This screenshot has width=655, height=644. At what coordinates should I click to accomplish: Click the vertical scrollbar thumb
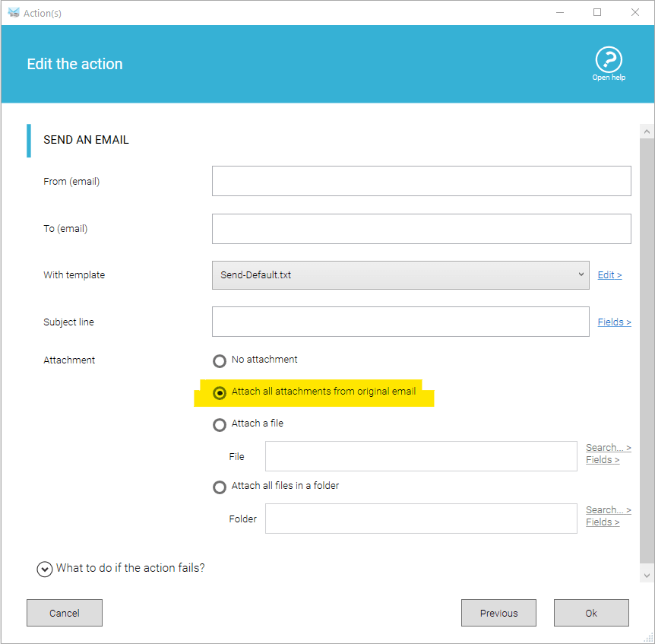647,351
